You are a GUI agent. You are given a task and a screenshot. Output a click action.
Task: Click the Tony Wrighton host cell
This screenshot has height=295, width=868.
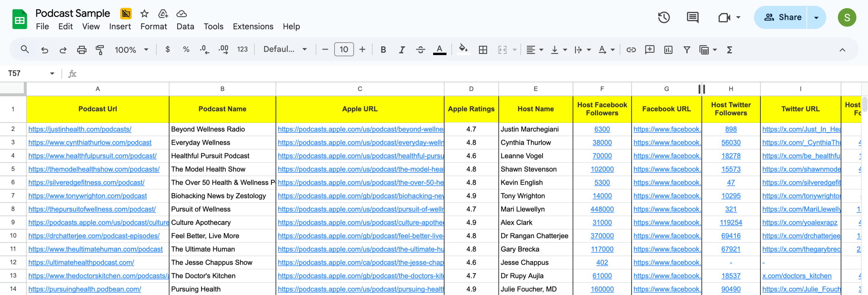coord(536,196)
